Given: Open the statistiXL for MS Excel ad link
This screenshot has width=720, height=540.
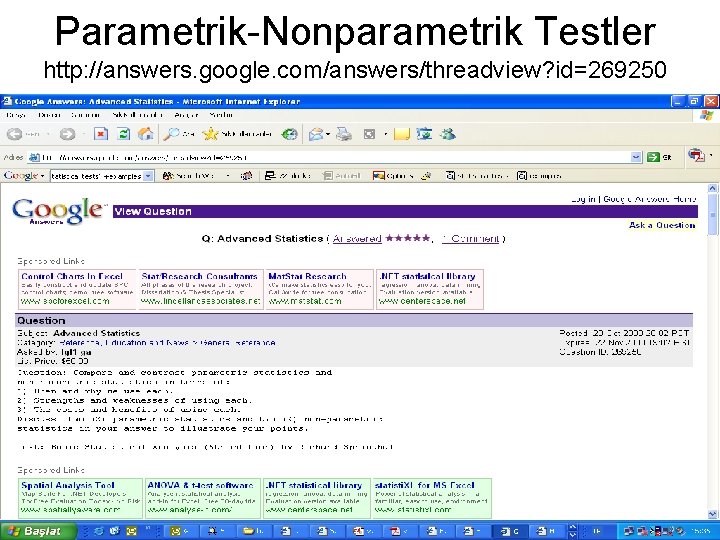Looking at the screenshot, I should point(425,485).
